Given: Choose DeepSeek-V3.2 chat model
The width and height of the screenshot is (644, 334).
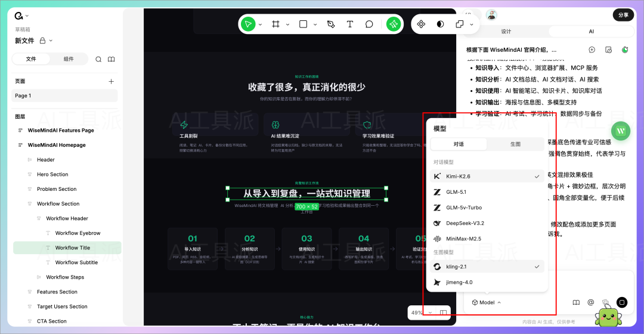Looking at the screenshot, I should [487, 223].
